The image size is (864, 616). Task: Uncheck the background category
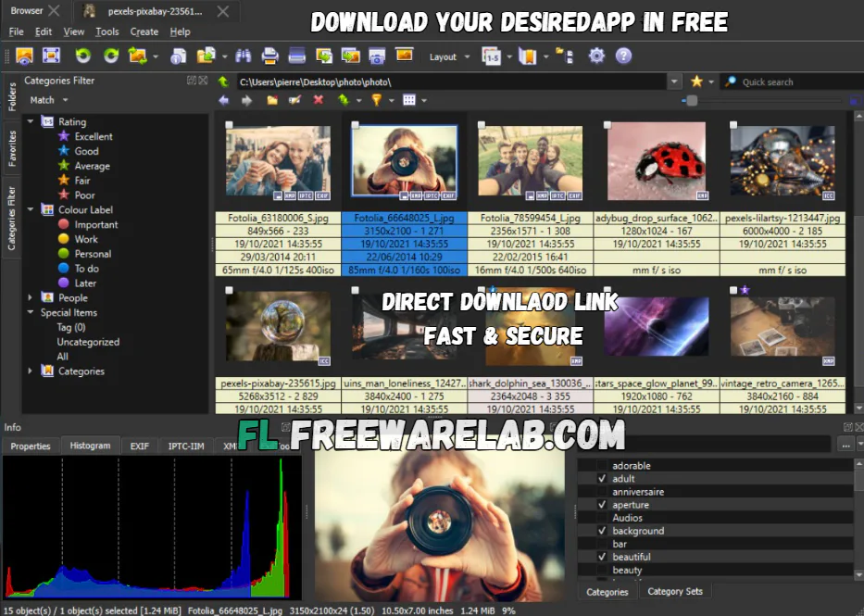(602, 531)
